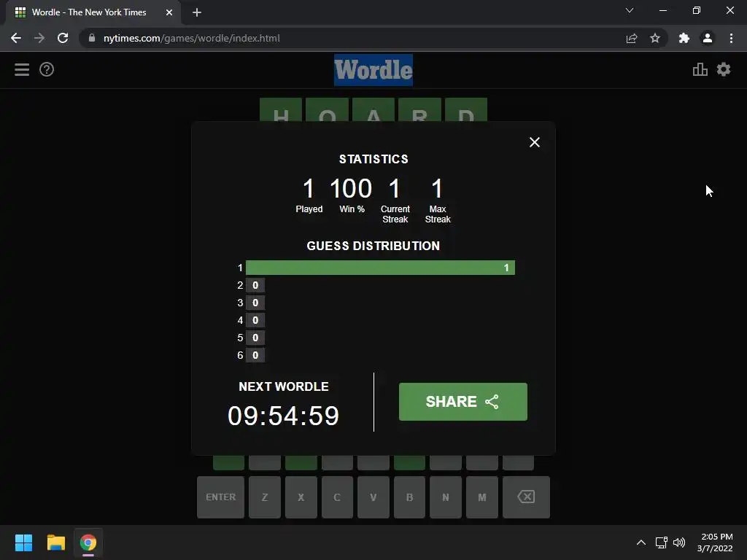This screenshot has width=747, height=560.
Task: Reload the Wordle page
Action: pos(63,38)
